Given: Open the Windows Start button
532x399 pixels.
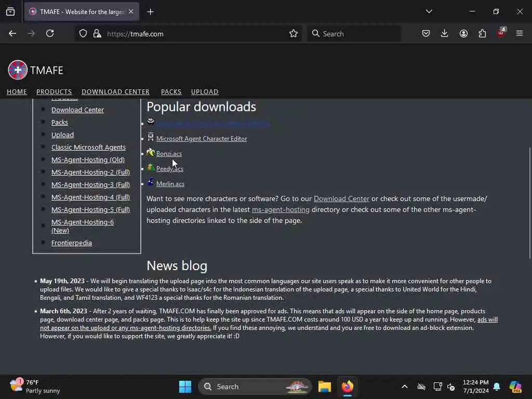Looking at the screenshot, I should (x=185, y=387).
